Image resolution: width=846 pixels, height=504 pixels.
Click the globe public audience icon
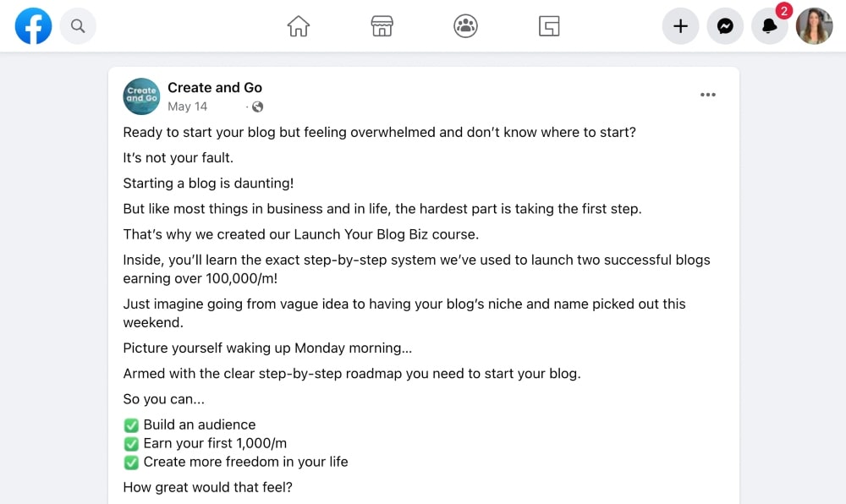pos(257,107)
